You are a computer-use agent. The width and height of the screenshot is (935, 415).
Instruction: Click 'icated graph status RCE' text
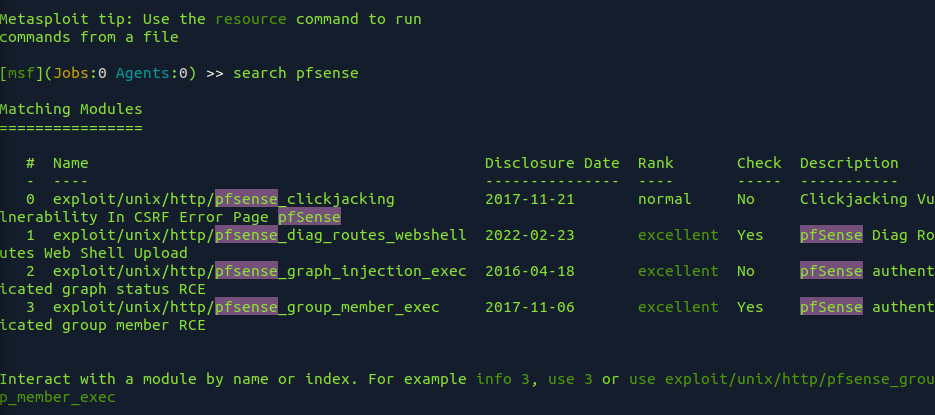103,289
